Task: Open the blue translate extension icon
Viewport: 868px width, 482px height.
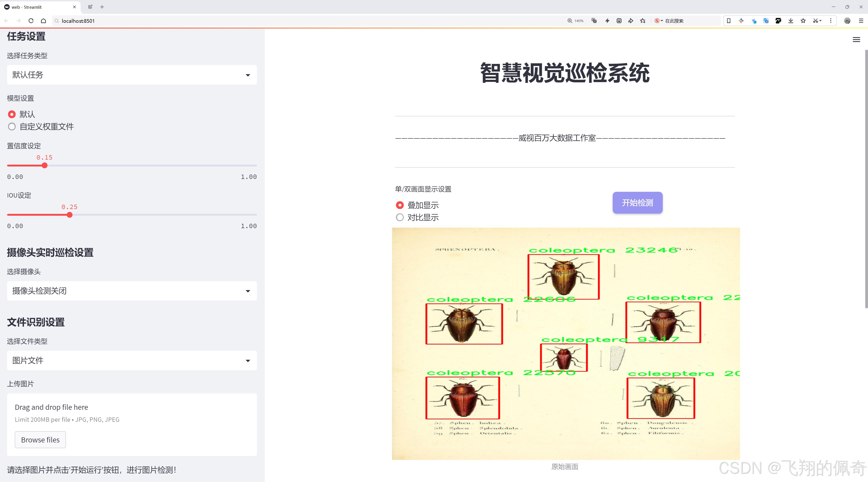Action: (766, 21)
